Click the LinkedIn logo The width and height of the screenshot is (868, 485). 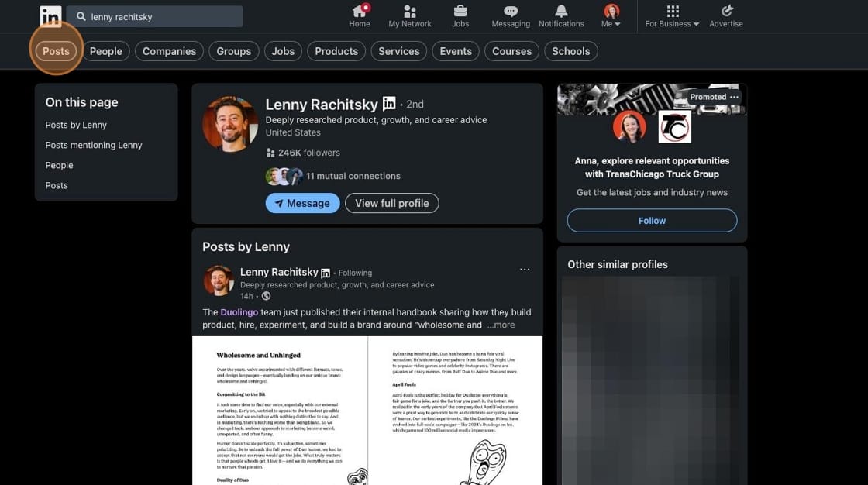[50, 15]
